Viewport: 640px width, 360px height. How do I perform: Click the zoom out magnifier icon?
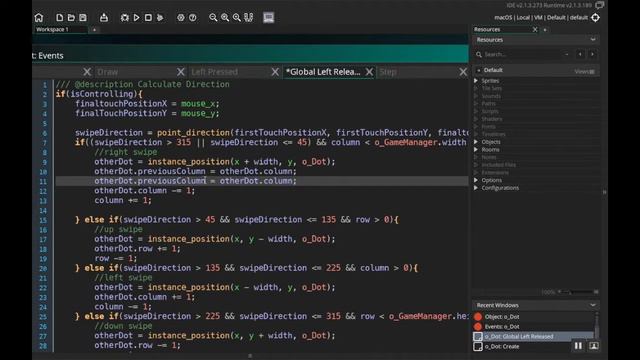[x=213, y=18]
